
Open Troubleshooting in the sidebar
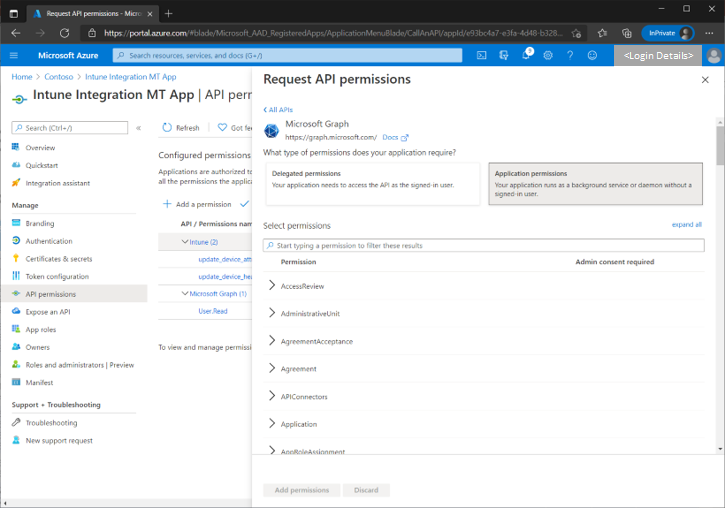tap(51, 423)
